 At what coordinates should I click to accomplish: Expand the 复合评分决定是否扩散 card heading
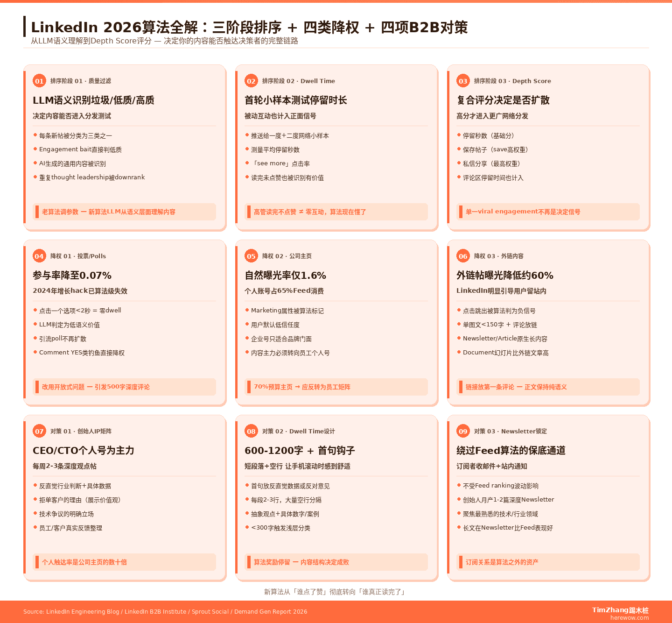point(504,100)
